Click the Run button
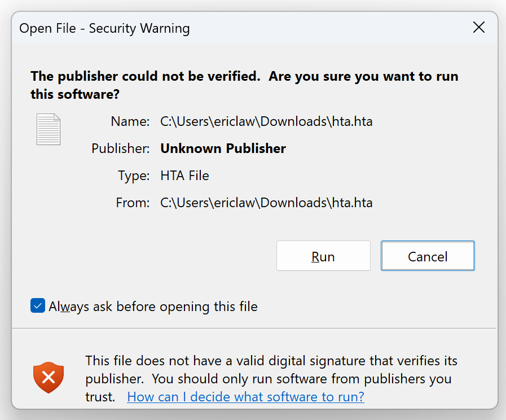Image resolution: width=506 pixels, height=420 pixels. pyautogui.click(x=323, y=256)
